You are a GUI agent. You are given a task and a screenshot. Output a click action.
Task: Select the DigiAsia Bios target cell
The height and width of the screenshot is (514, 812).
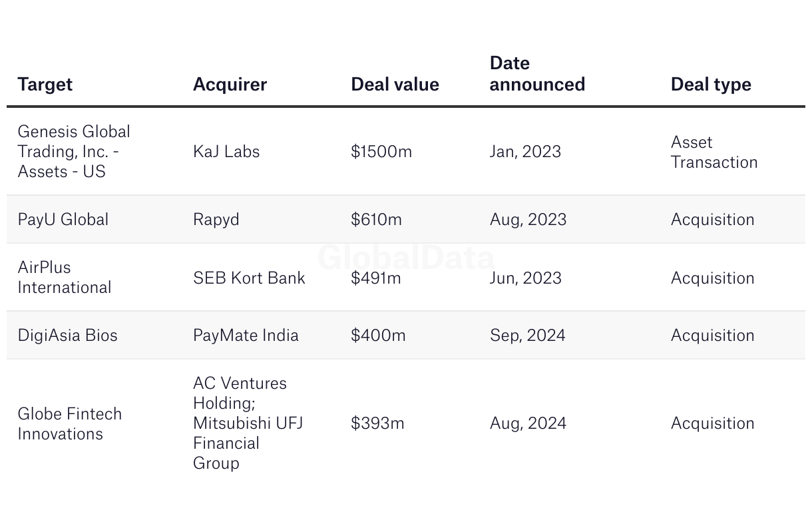(68, 335)
